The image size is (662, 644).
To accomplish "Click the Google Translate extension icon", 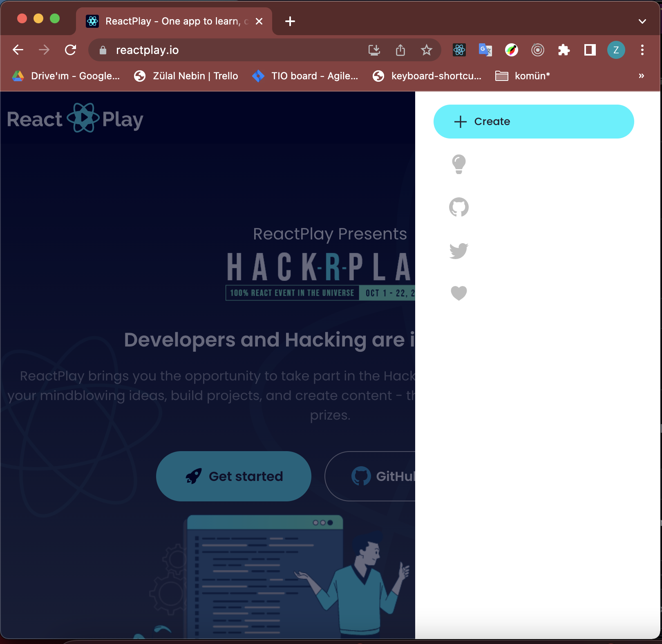I will pos(485,50).
